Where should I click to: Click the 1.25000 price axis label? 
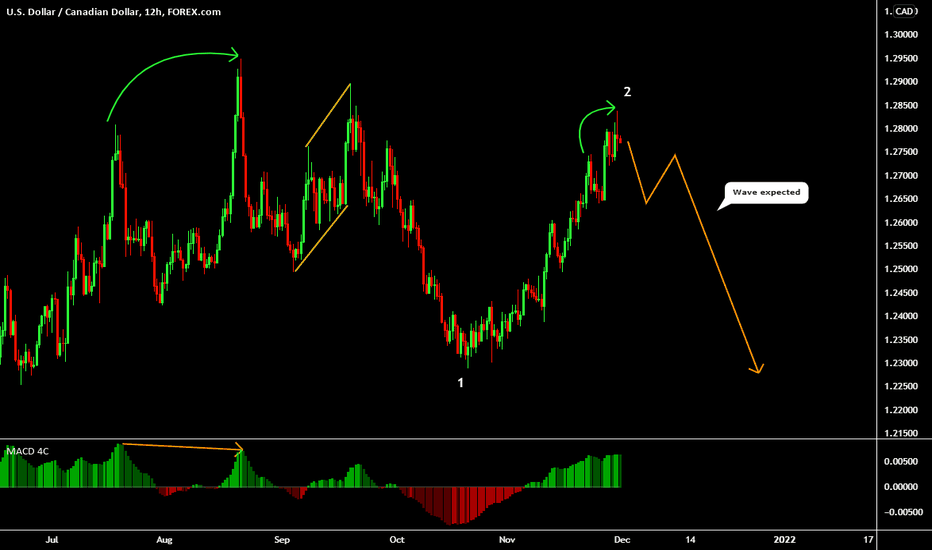pyautogui.click(x=901, y=269)
